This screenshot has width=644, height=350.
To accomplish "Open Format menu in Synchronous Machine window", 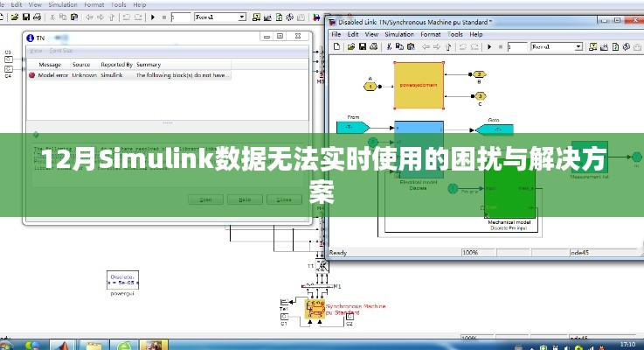I will 431,34.
